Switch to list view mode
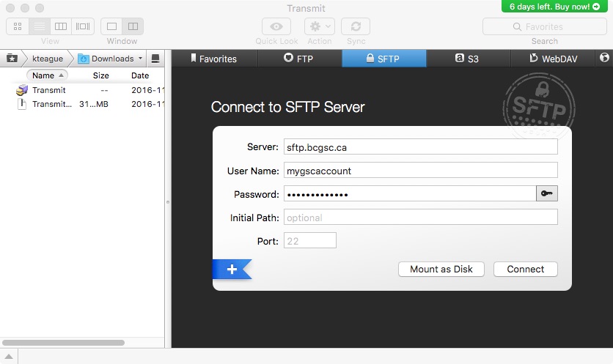Viewport: 613px width, 364px height. tap(39, 26)
